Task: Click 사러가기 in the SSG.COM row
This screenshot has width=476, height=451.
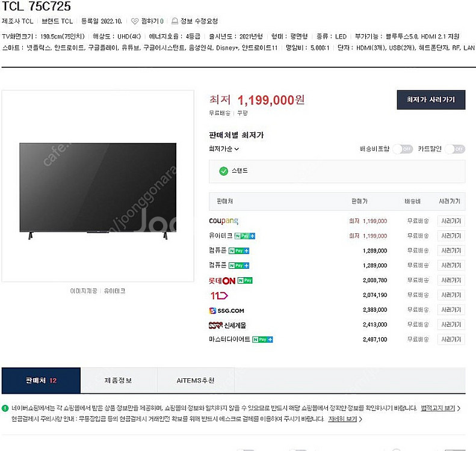Action: tap(451, 310)
